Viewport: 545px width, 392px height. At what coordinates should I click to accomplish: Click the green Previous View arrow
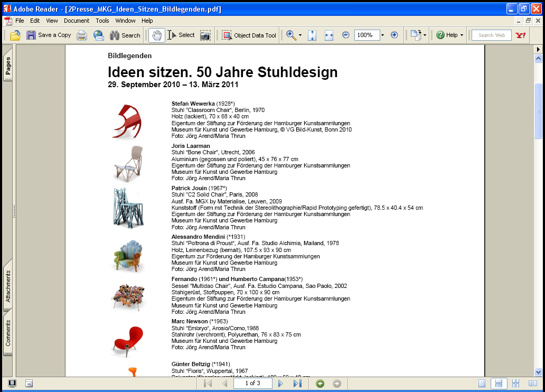tap(320, 384)
